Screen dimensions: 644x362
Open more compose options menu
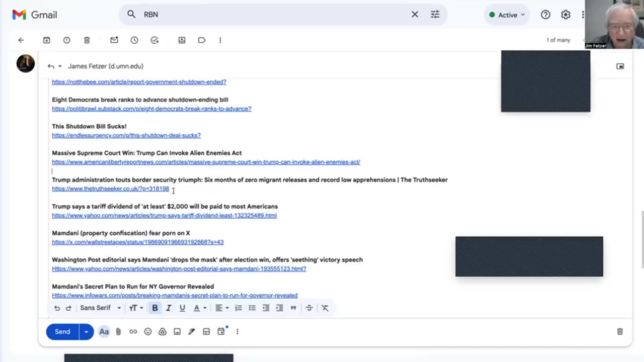tap(237, 332)
